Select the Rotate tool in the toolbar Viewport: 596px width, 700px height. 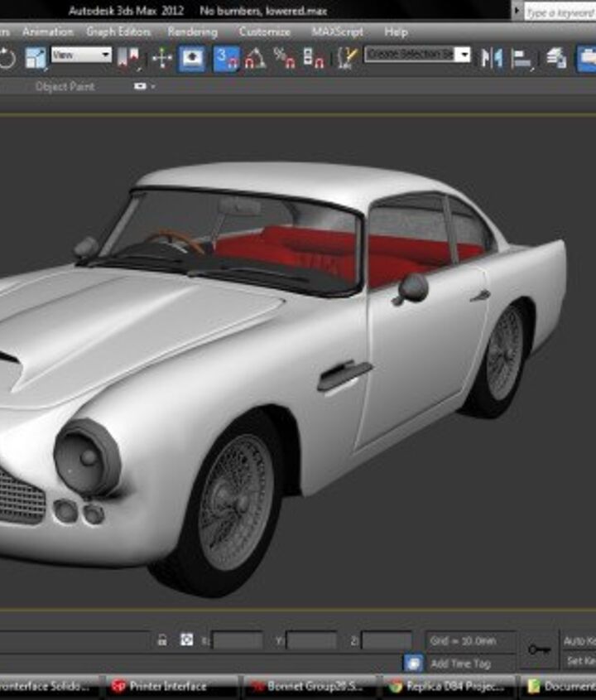click(7, 58)
